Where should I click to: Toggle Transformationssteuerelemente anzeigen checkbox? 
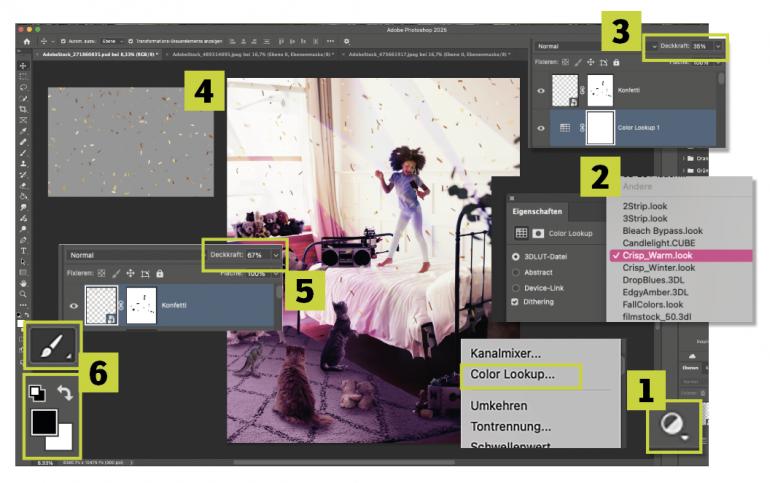click(131, 42)
